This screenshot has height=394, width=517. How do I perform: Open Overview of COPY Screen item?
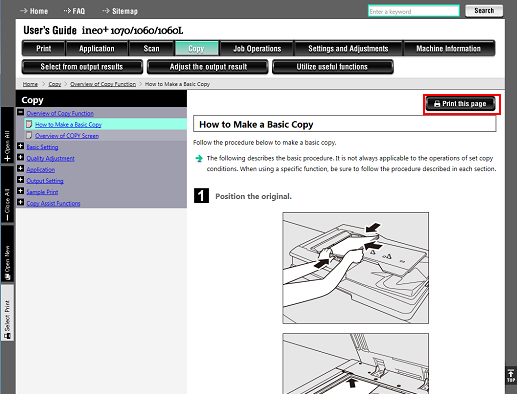(x=67, y=136)
